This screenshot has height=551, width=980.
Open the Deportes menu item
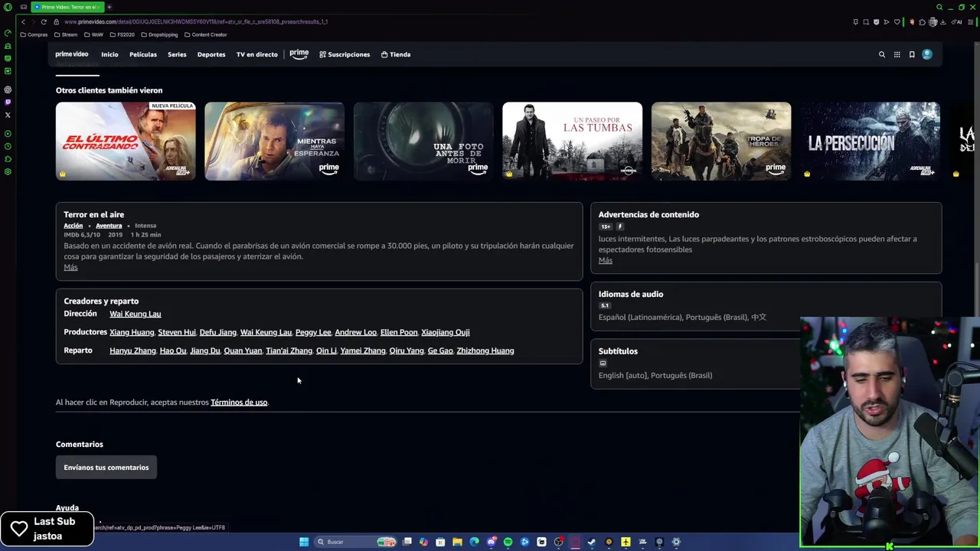click(211, 54)
